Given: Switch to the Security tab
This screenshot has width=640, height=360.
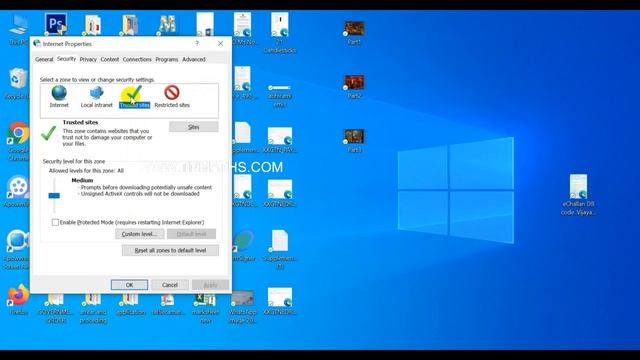Looking at the screenshot, I should (66, 59).
